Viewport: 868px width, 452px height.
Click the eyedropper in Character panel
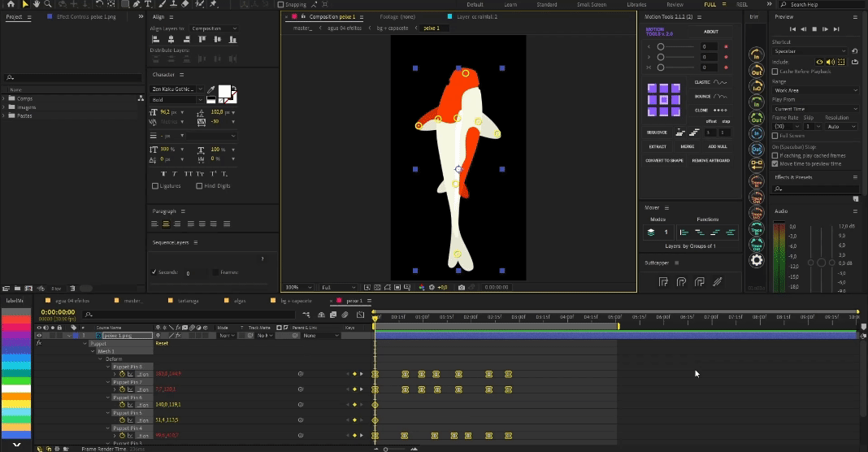210,89
